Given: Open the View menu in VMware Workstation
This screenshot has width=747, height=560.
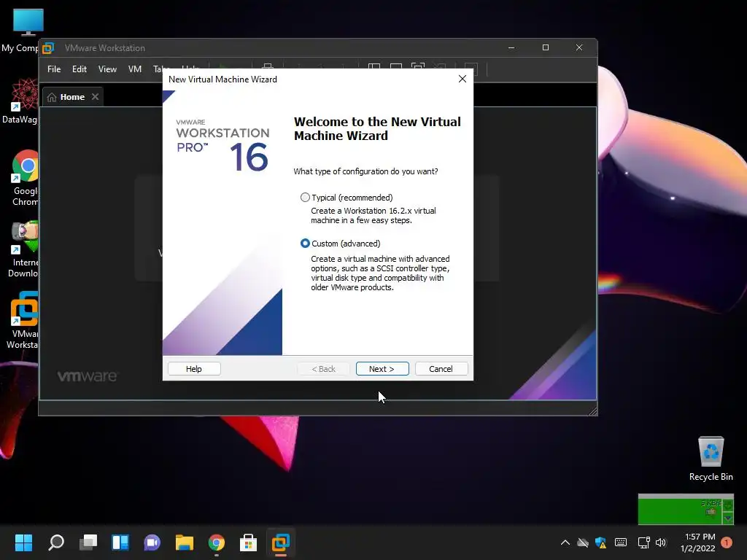Looking at the screenshot, I should (x=107, y=69).
